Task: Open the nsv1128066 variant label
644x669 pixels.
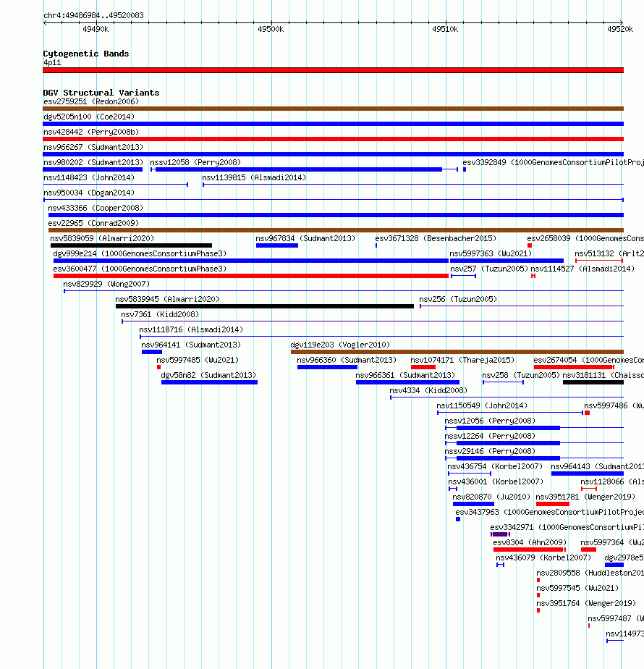Action: (612, 481)
